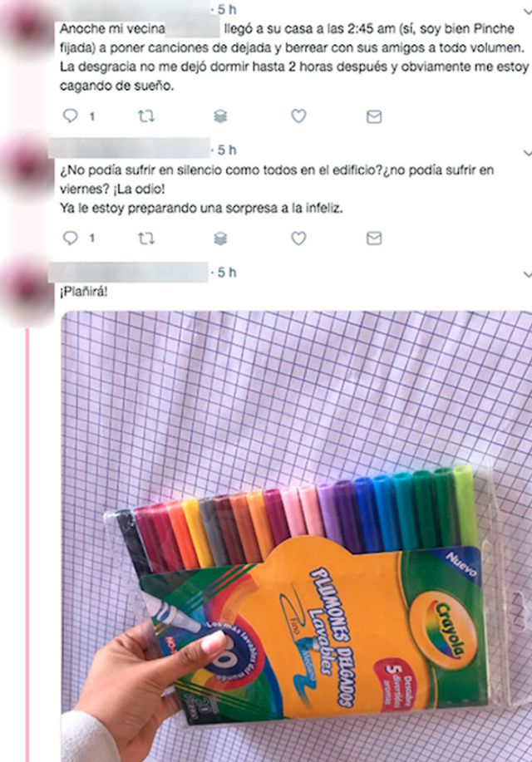Reply to the first tweet about the neighbor
The width and height of the screenshot is (532, 762).
tap(71, 116)
